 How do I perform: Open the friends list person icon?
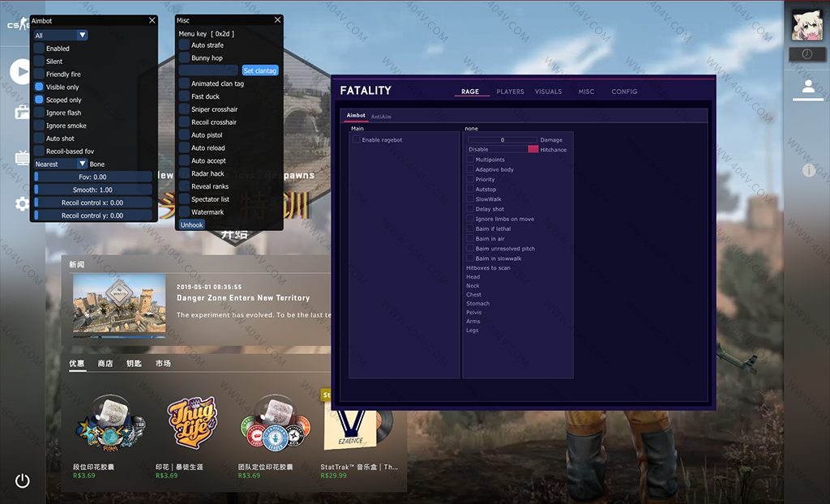pyautogui.click(x=807, y=88)
